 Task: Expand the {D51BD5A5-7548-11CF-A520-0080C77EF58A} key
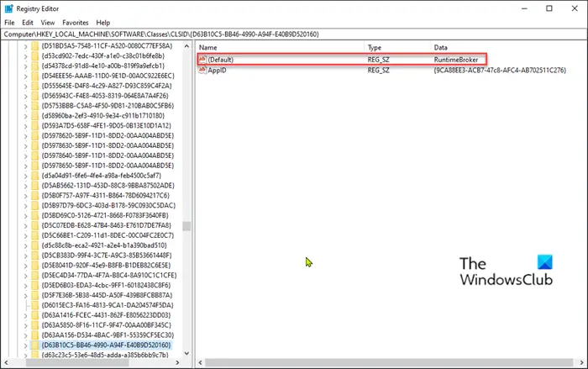click(25, 46)
